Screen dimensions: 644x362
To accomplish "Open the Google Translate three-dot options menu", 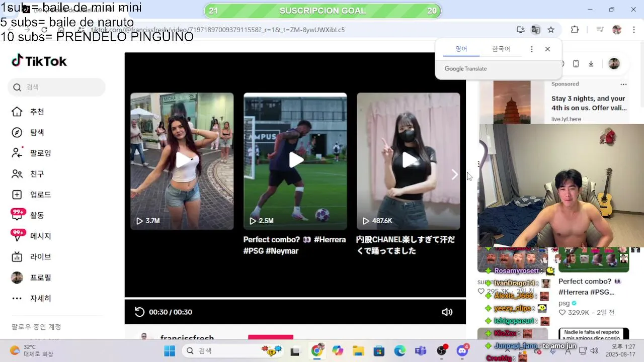I will click(x=532, y=49).
